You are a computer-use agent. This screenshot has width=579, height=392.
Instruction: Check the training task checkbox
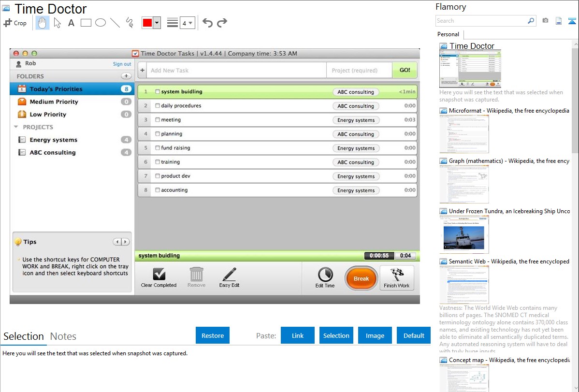158,162
